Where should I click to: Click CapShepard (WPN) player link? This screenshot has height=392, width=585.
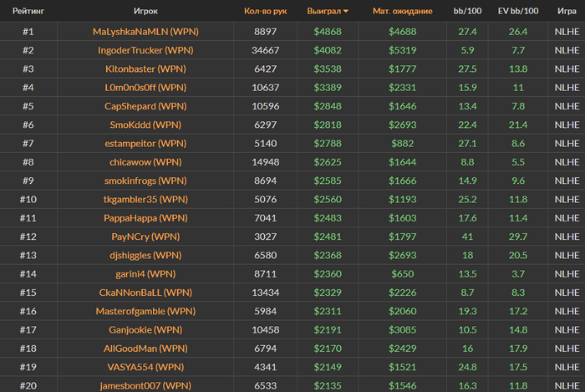(x=145, y=106)
